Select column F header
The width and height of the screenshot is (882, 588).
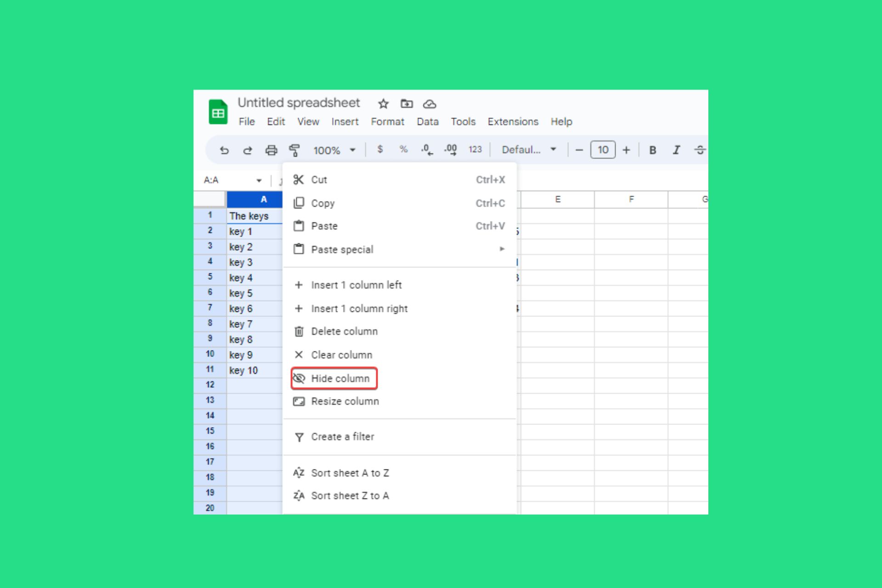pos(631,199)
